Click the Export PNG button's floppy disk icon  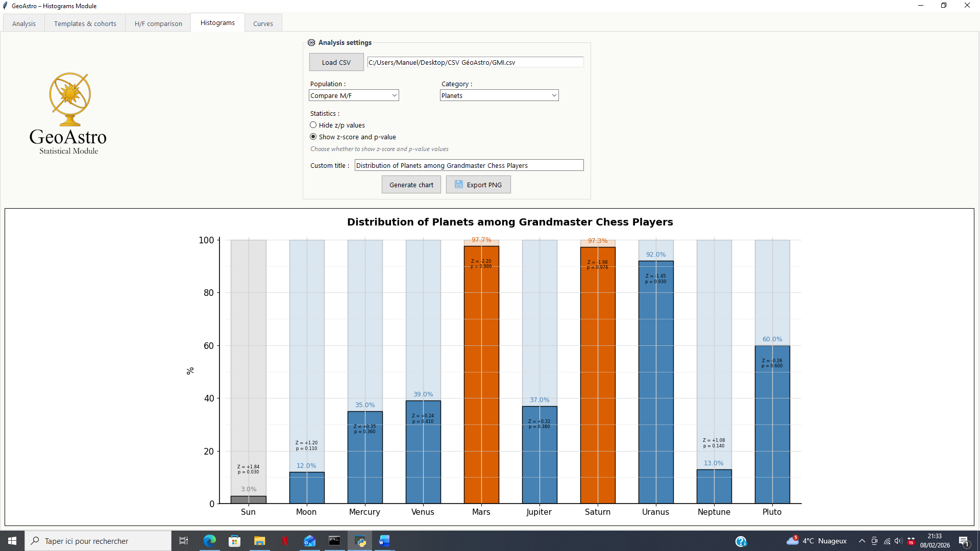pos(459,185)
